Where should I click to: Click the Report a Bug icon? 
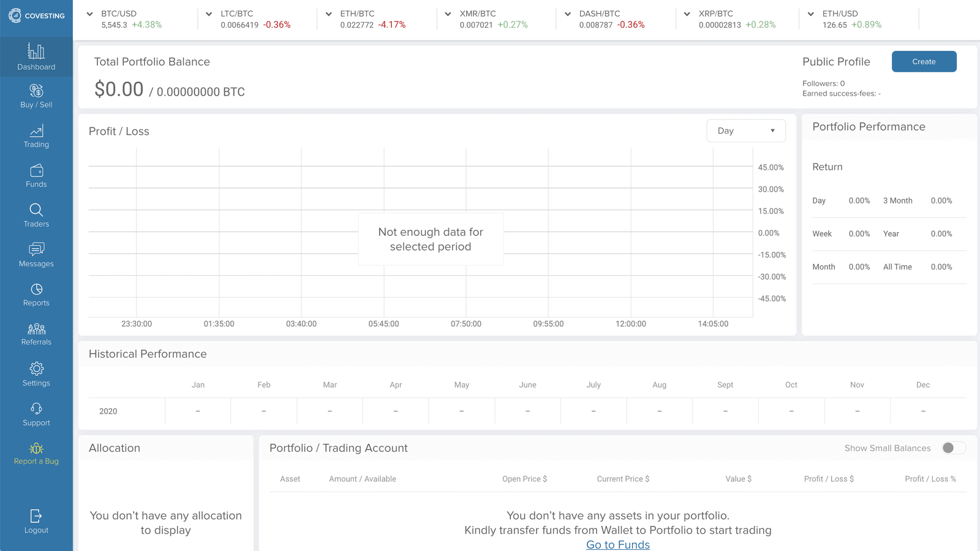[x=36, y=449]
